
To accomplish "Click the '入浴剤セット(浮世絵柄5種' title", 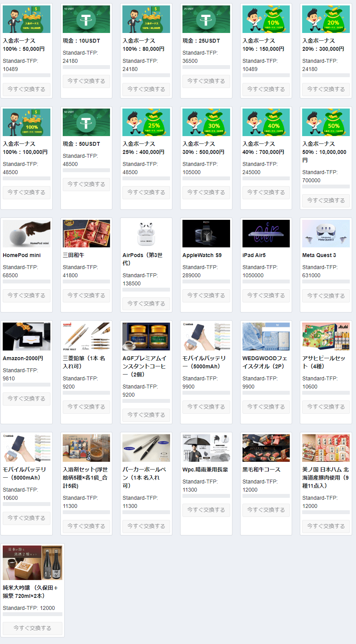I will 85,478.
